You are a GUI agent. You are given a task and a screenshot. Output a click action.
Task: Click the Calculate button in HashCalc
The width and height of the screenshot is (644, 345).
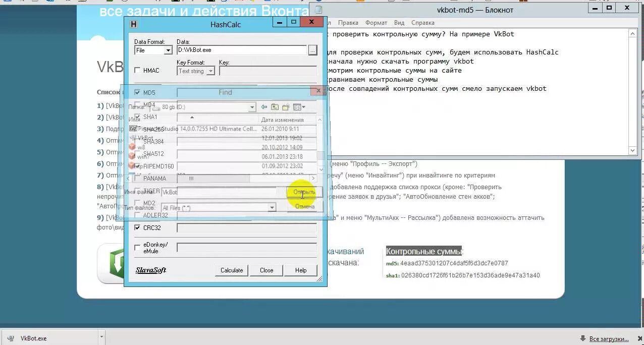pyautogui.click(x=232, y=270)
